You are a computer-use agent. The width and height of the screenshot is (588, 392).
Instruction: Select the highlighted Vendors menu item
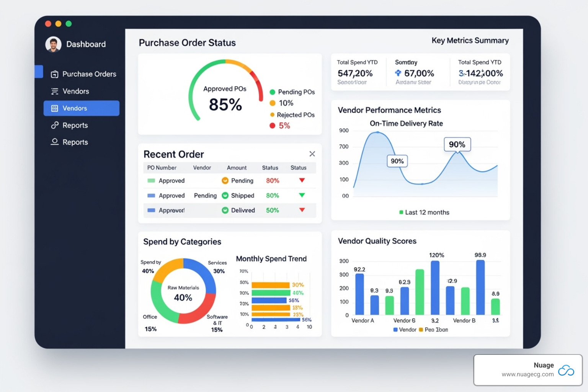tap(82, 108)
